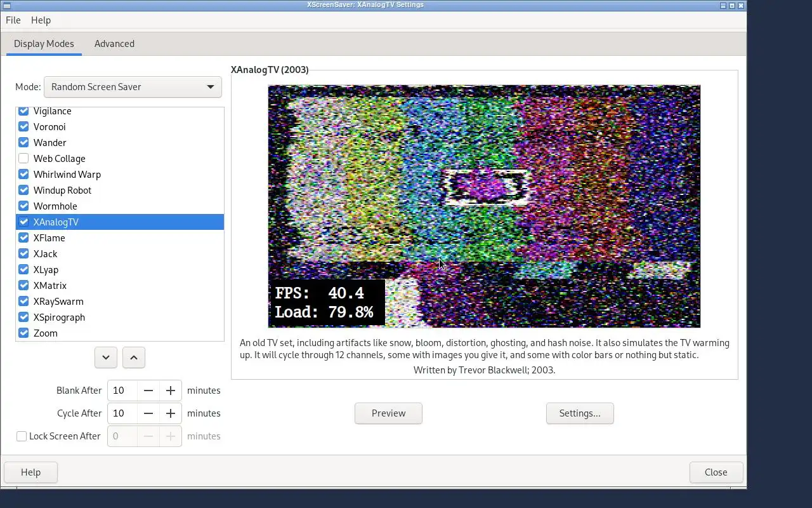
Task: Select Zoom in the screensaver list
Action: point(120,333)
